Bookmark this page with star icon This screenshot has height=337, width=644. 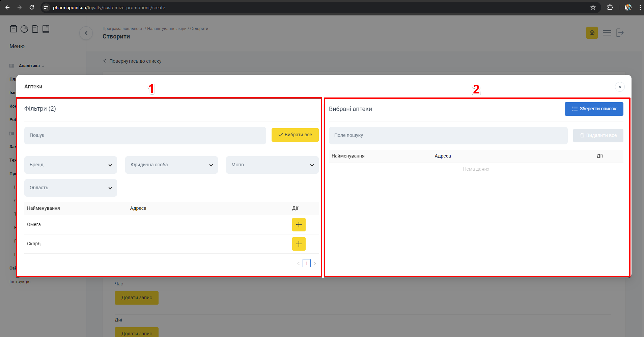pyautogui.click(x=593, y=7)
